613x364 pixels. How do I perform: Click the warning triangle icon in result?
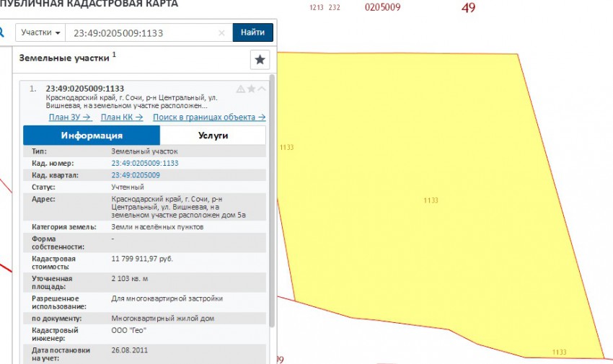241,89
